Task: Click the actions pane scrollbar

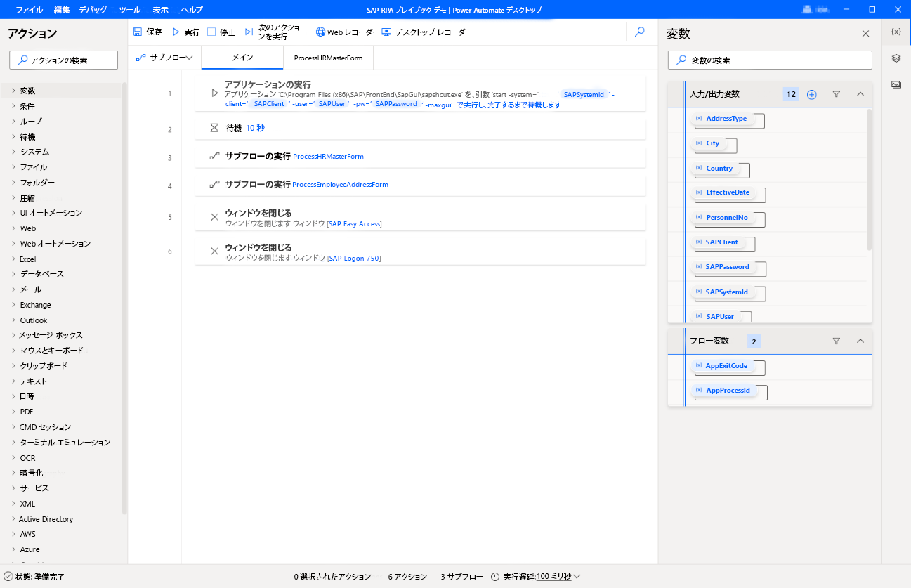Action: (125, 299)
